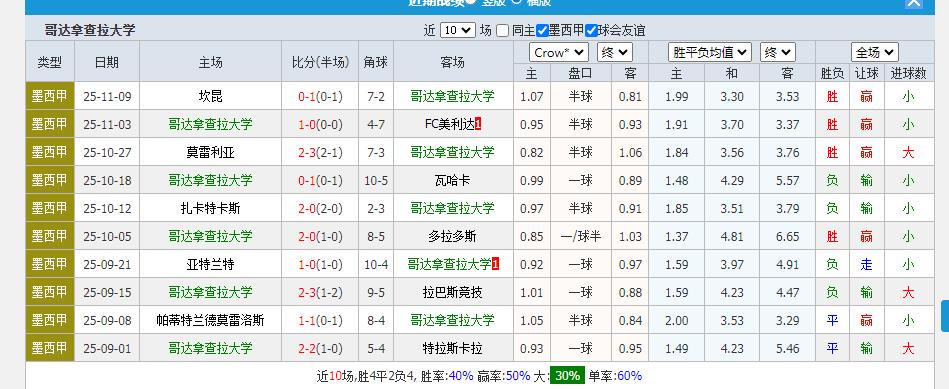Click away odds 6.65 in 多拉多斯 row

(787, 237)
